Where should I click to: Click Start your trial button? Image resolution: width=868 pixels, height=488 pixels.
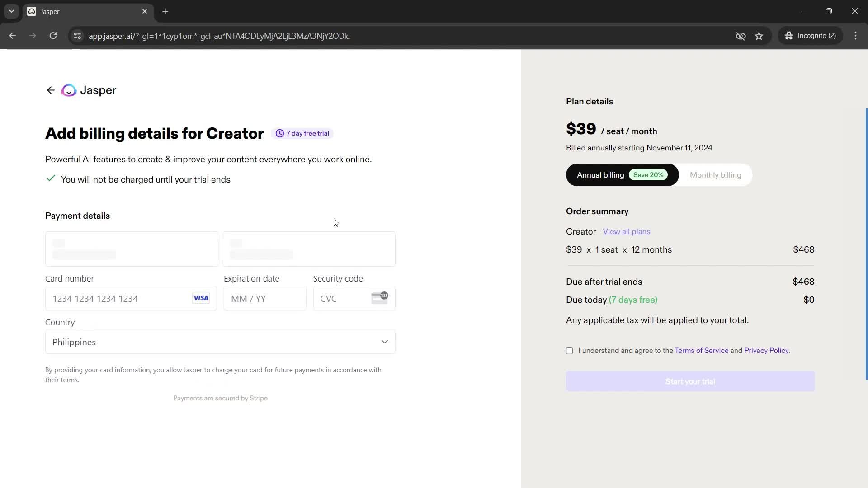click(x=690, y=381)
